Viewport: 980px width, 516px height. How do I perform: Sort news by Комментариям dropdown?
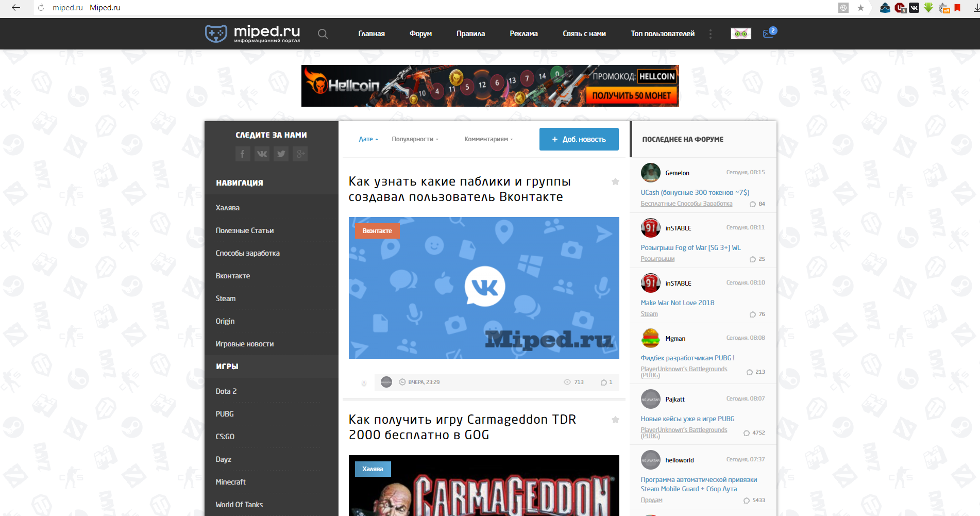click(488, 139)
